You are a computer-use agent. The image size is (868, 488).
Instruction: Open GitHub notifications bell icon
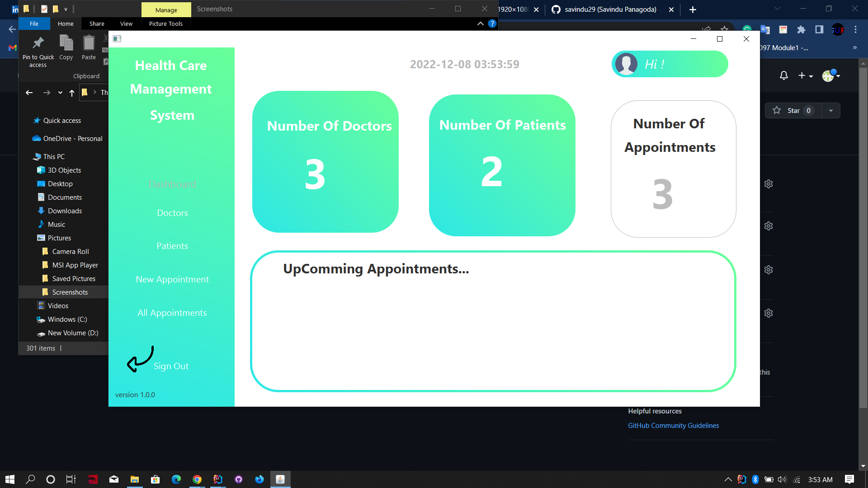pyautogui.click(x=784, y=75)
